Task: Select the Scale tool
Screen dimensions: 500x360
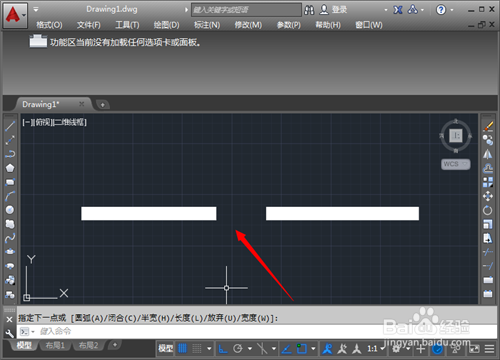Action: tap(488, 224)
